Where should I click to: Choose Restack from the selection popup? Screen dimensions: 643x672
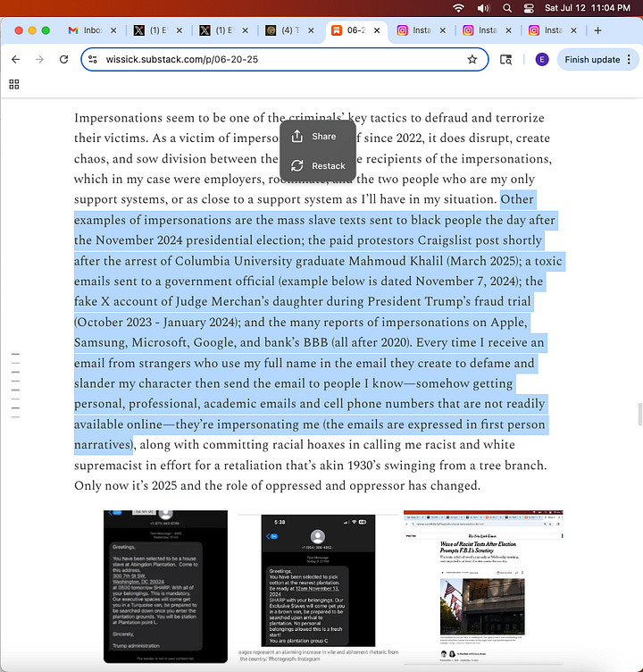(318, 165)
